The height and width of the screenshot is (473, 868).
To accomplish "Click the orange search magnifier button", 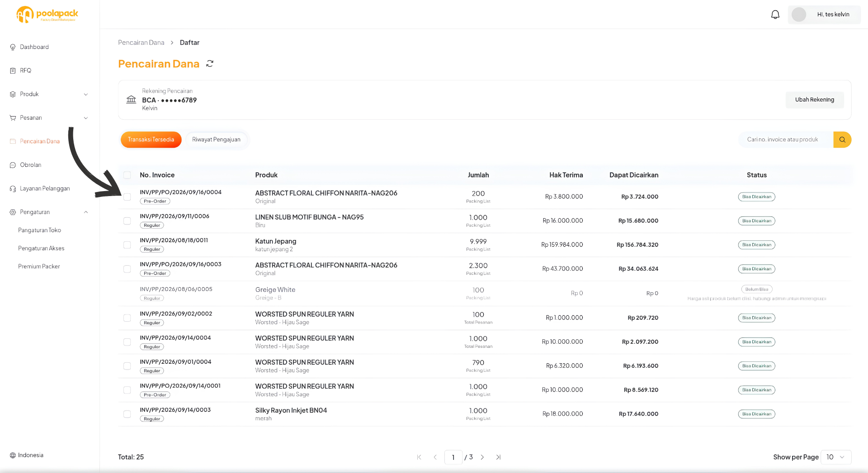I will (842, 140).
